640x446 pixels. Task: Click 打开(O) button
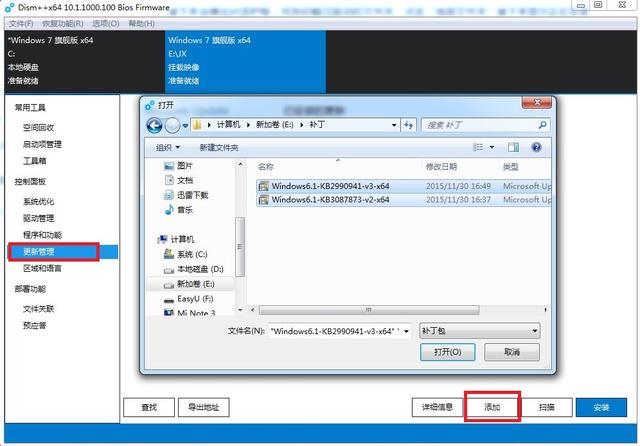pos(447,352)
